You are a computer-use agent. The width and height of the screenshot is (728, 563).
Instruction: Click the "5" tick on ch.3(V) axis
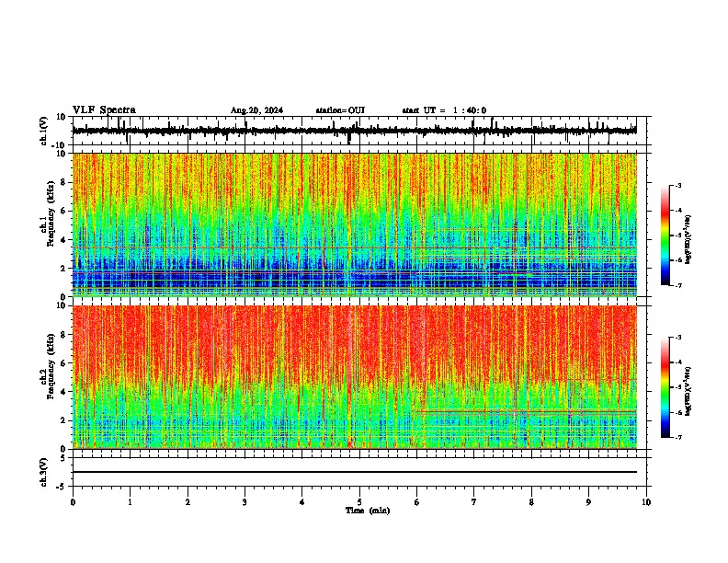coord(64,458)
